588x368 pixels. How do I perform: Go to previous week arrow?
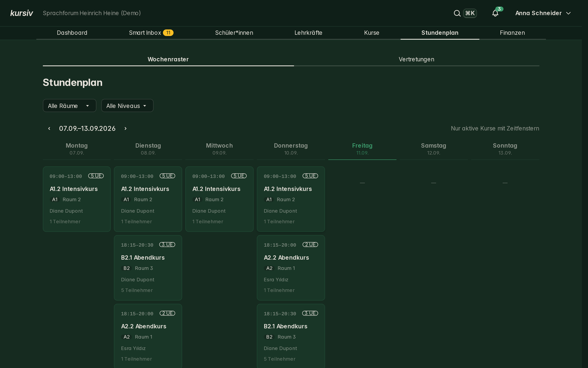tap(49, 128)
